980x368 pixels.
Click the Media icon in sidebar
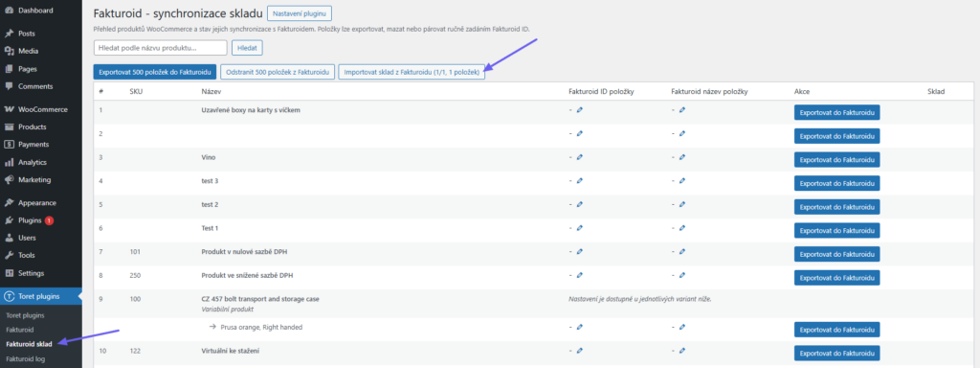click(x=9, y=52)
